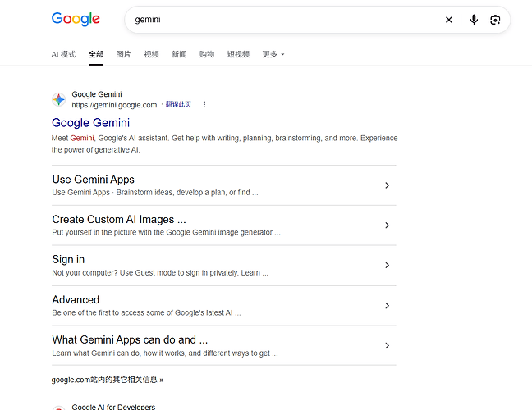Open the Use Gemini Apps sitelink
This screenshot has width=532, height=410.
[94, 180]
